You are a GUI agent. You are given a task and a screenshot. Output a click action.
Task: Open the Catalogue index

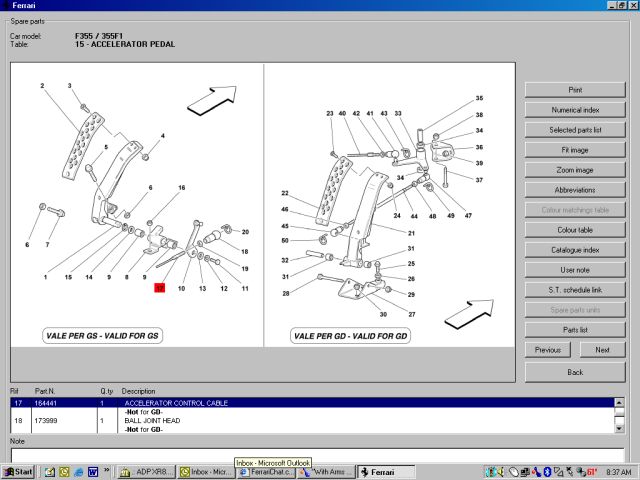point(575,250)
